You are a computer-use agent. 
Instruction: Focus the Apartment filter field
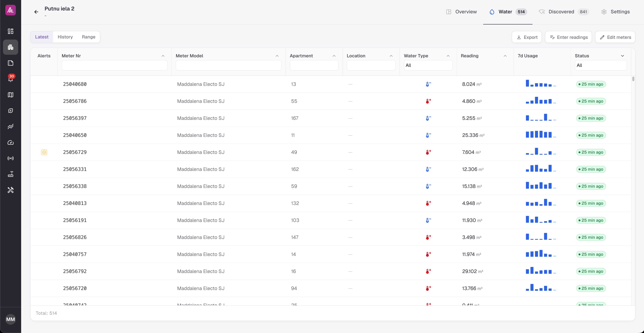click(314, 65)
